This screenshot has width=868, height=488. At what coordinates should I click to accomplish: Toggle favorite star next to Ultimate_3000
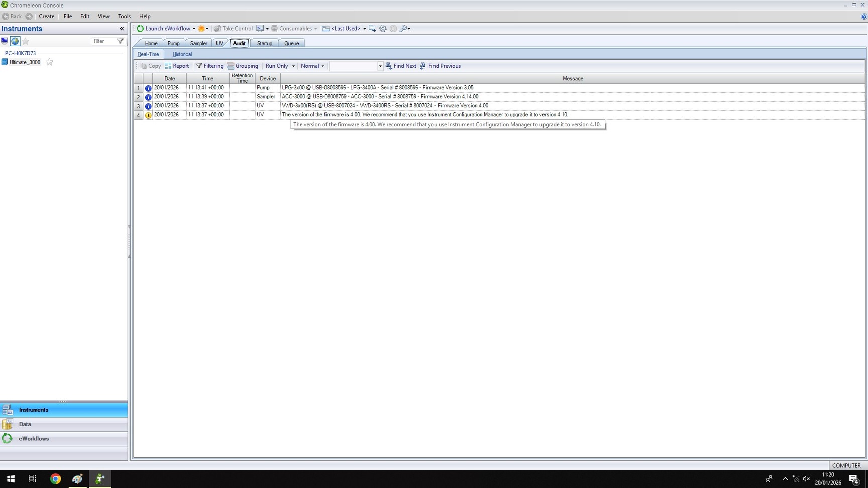tap(49, 62)
